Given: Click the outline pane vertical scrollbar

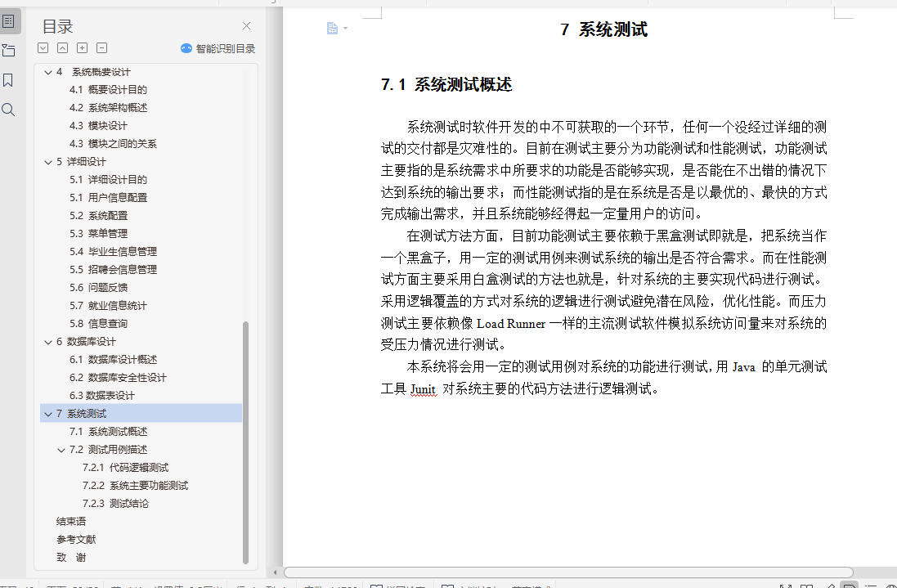Looking at the screenshot, I should click(246, 442).
